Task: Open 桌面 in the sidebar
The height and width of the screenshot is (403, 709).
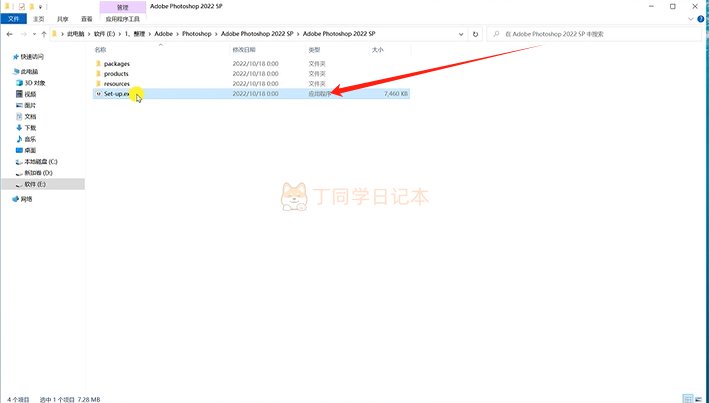Action: click(26, 151)
